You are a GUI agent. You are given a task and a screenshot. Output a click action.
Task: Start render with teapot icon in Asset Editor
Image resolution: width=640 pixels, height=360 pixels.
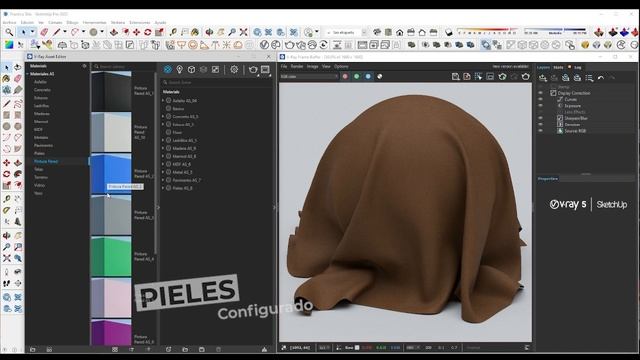click(x=253, y=69)
